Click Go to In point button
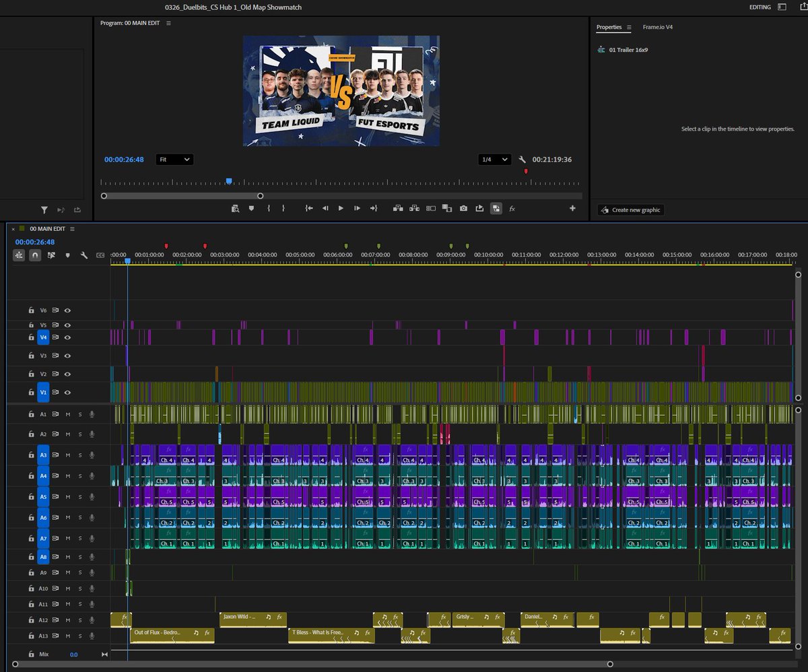This screenshot has height=672, width=808. pyautogui.click(x=309, y=209)
